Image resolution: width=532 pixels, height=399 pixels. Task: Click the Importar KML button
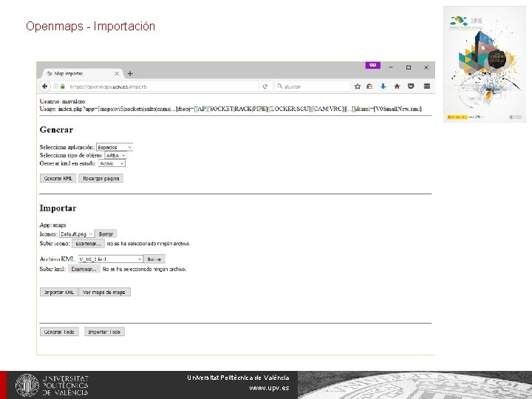coord(59,292)
